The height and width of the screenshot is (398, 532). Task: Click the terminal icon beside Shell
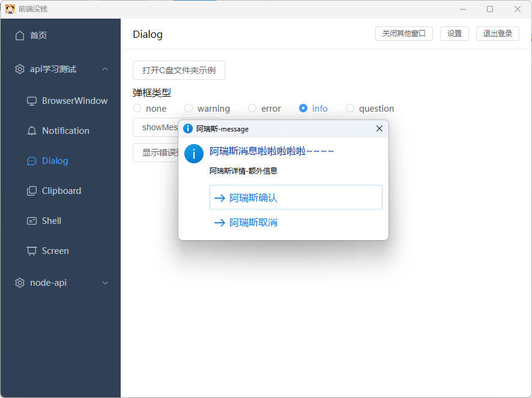pos(32,221)
